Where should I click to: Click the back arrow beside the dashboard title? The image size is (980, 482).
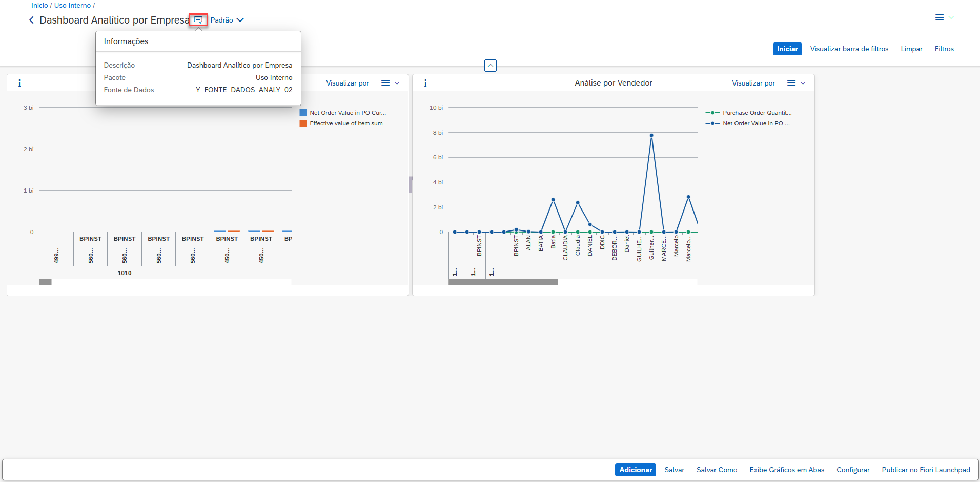[31, 20]
